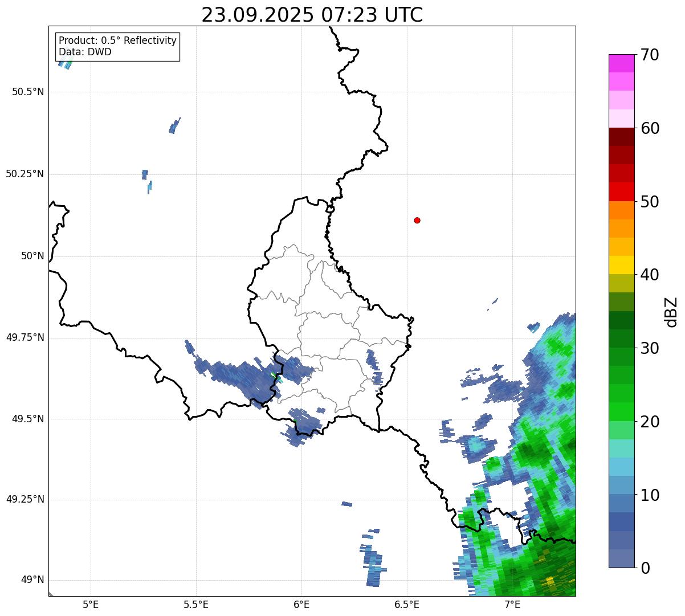The image size is (685, 616).
Task: Pick the orange colorbar segment below 50
Action: [x=621, y=210]
